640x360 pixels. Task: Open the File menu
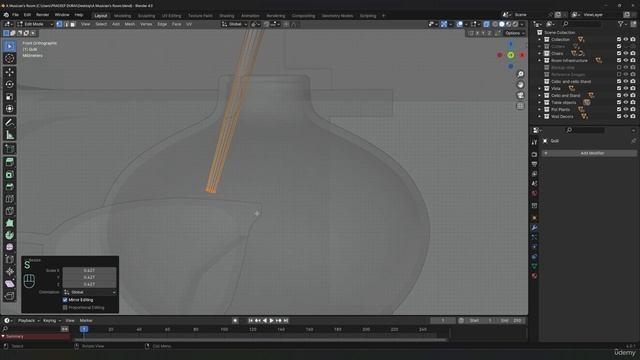point(16,15)
